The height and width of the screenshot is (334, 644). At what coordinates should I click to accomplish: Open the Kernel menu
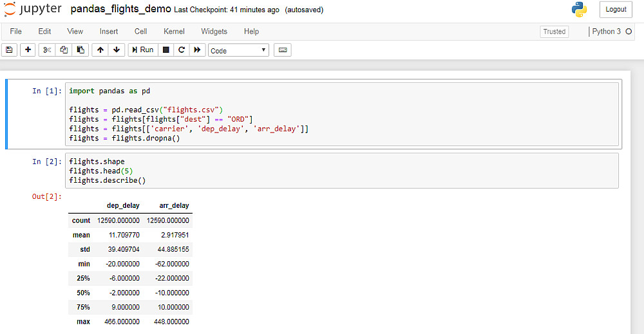pos(174,32)
